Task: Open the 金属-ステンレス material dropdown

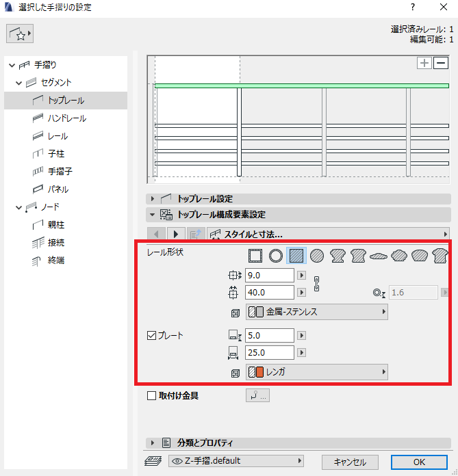Action: coord(316,312)
